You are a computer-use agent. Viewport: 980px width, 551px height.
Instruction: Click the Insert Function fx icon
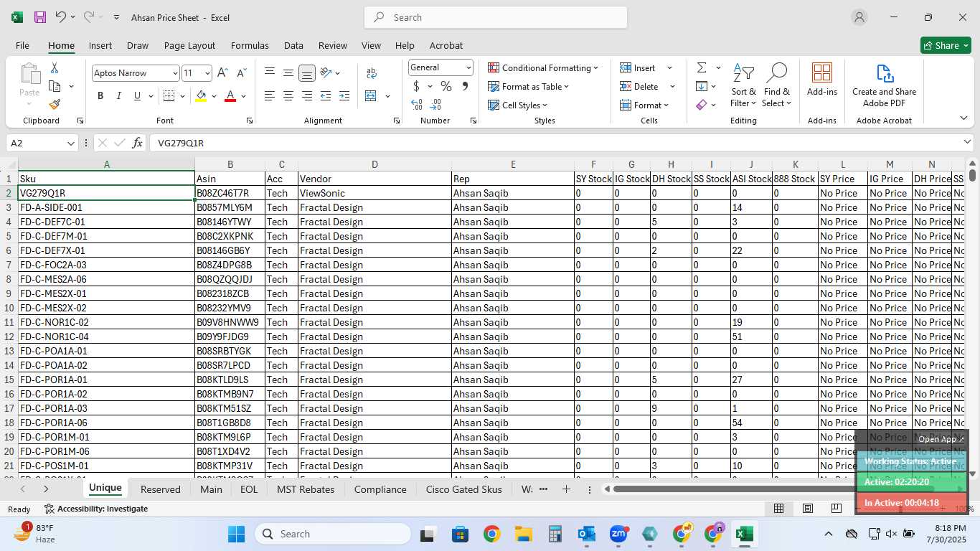pos(138,143)
